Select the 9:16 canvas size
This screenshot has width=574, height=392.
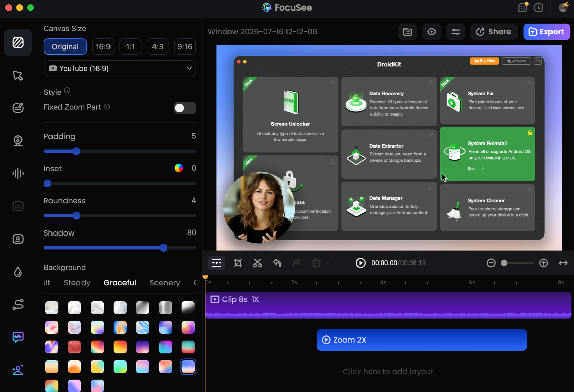click(x=185, y=47)
